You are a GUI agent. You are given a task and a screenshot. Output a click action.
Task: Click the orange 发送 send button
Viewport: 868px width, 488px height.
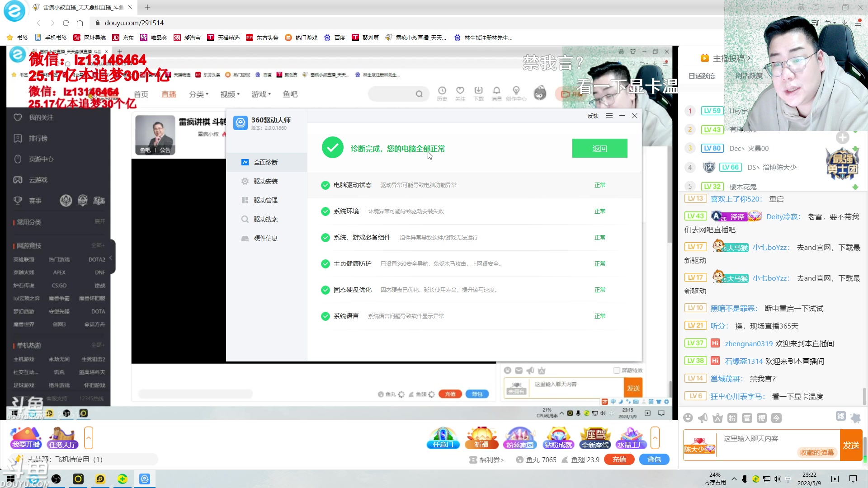(851, 445)
